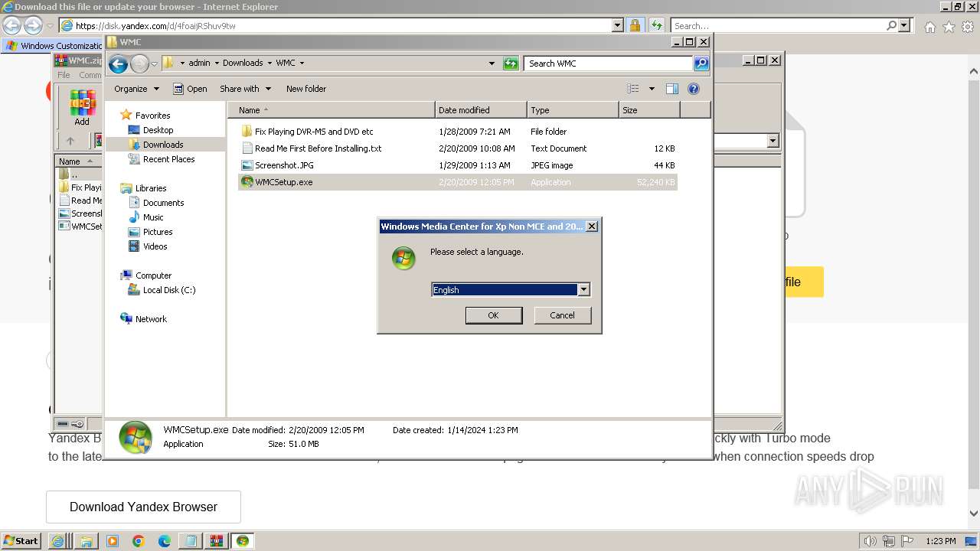Click the Internet Explorer back button

tap(12, 25)
